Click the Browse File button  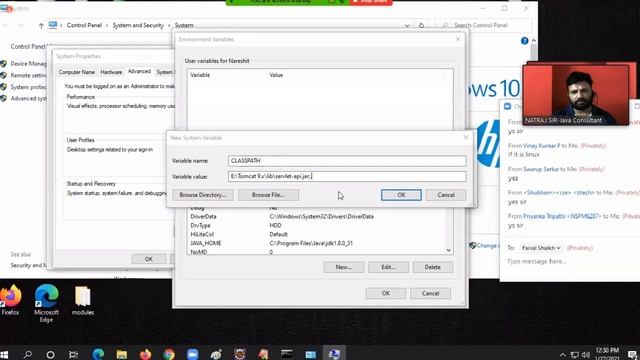click(268, 195)
